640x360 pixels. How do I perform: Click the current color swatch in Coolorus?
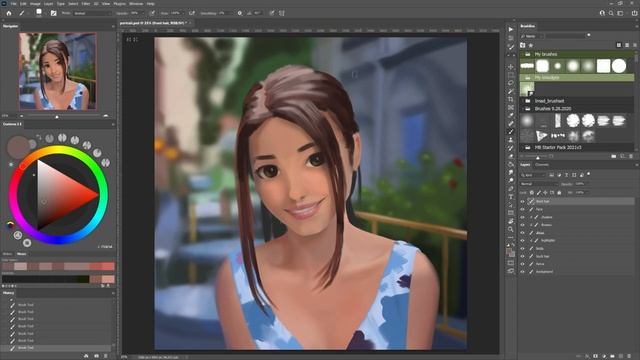(x=18, y=147)
